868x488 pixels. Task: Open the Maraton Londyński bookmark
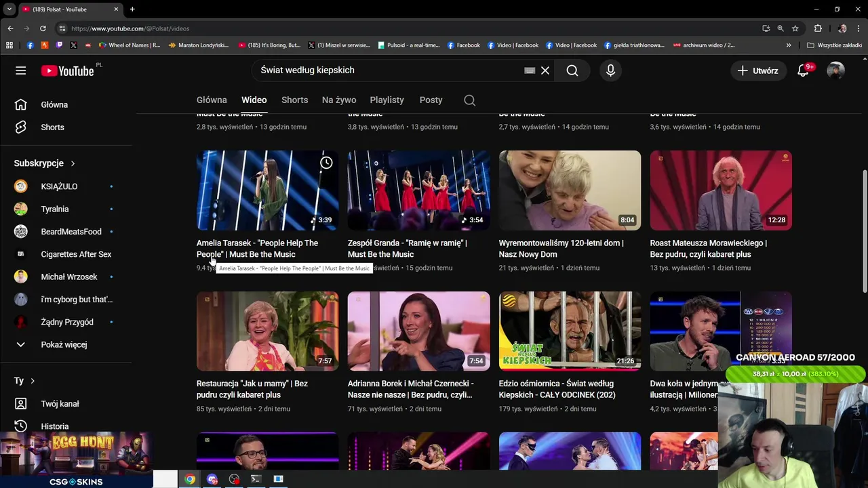pyautogui.click(x=199, y=45)
